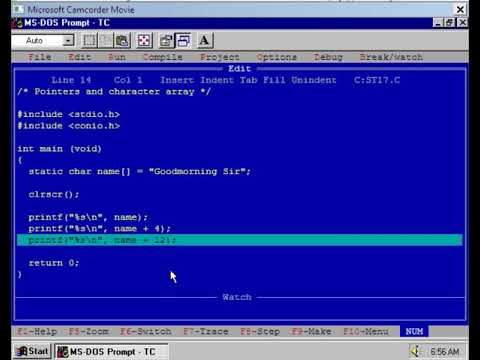Click the 'Unindent' indicator
This screenshot has width=480, height=360.
coord(314,80)
